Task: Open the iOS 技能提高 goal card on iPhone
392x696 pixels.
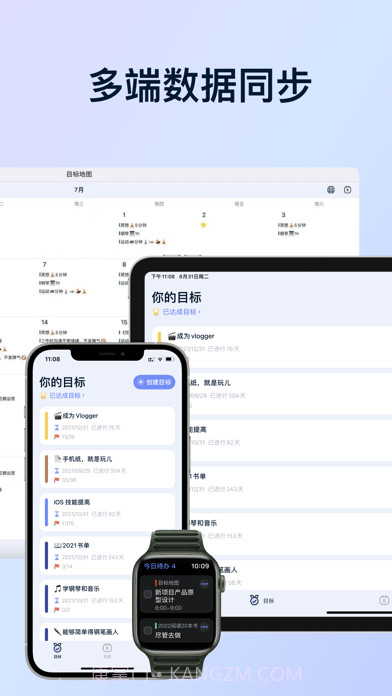Action: (107, 512)
